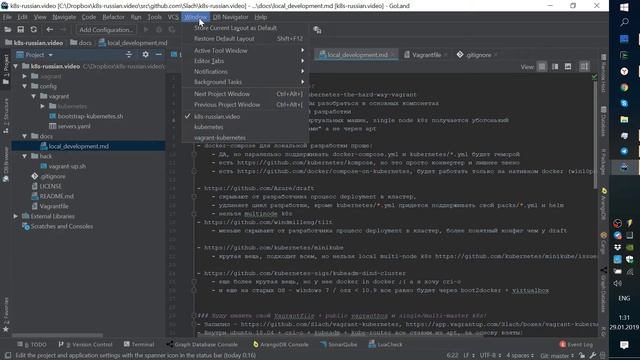Switch to the vagrant-kubernetes project window
This screenshot has width=640, height=360.
(x=245, y=138)
